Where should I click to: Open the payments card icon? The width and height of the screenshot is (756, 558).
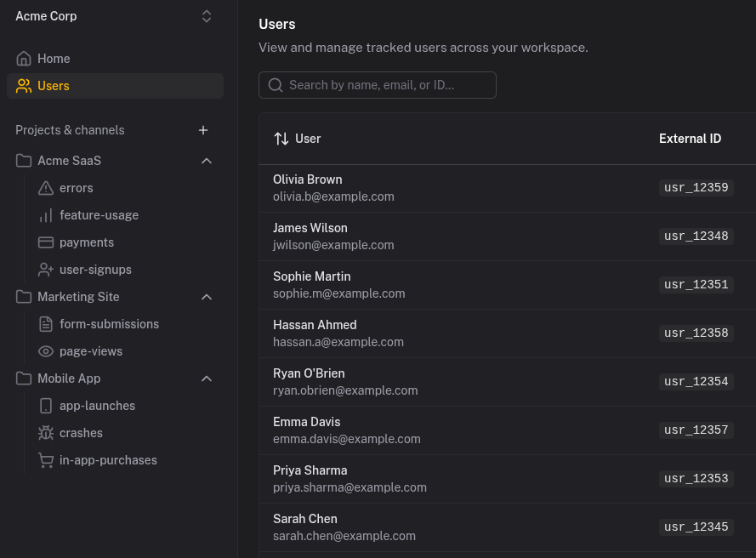(46, 242)
